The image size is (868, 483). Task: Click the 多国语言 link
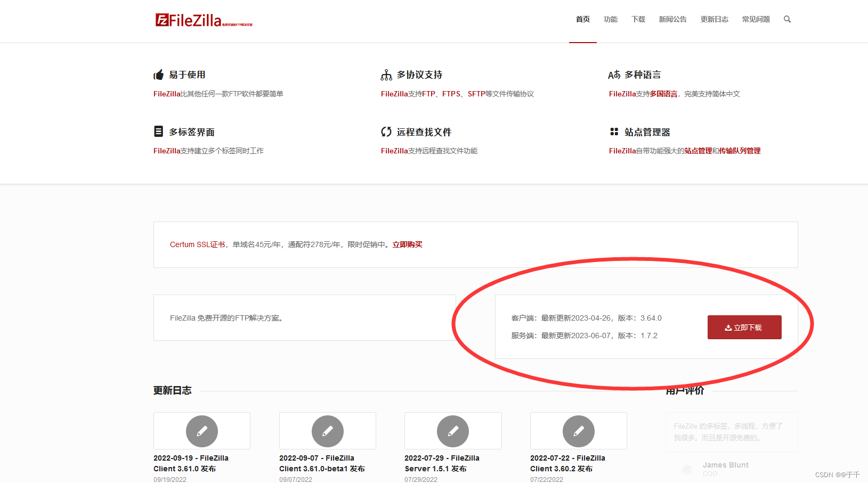663,94
